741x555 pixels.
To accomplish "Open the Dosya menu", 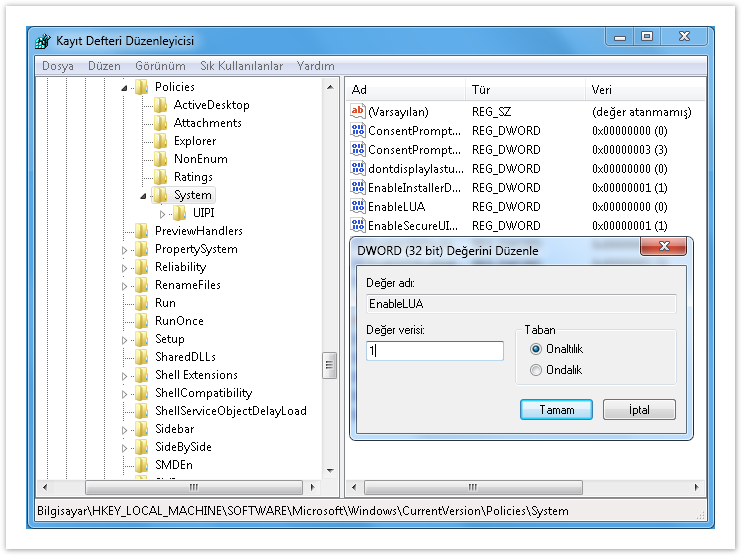I will point(57,66).
